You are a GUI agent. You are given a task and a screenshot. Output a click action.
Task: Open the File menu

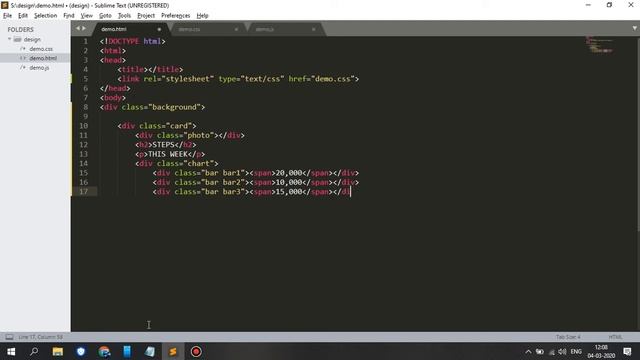pos(7,16)
